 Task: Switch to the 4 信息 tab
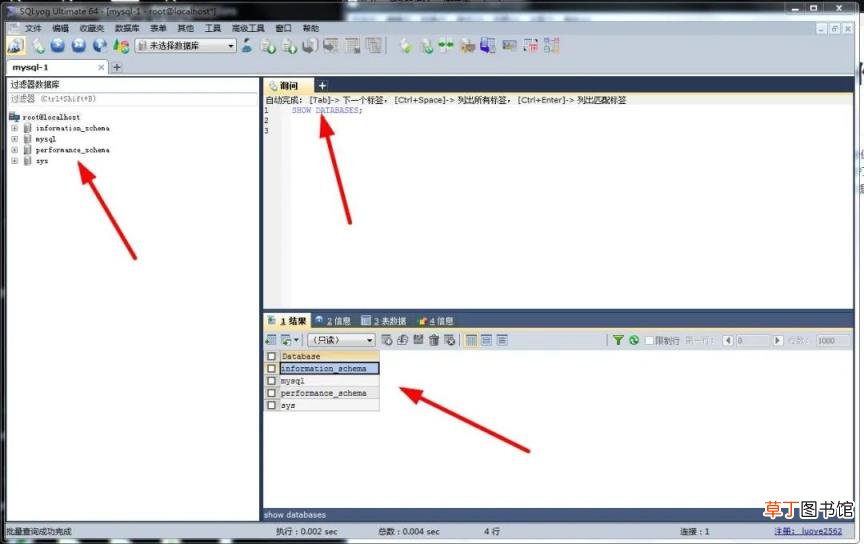tap(436, 321)
